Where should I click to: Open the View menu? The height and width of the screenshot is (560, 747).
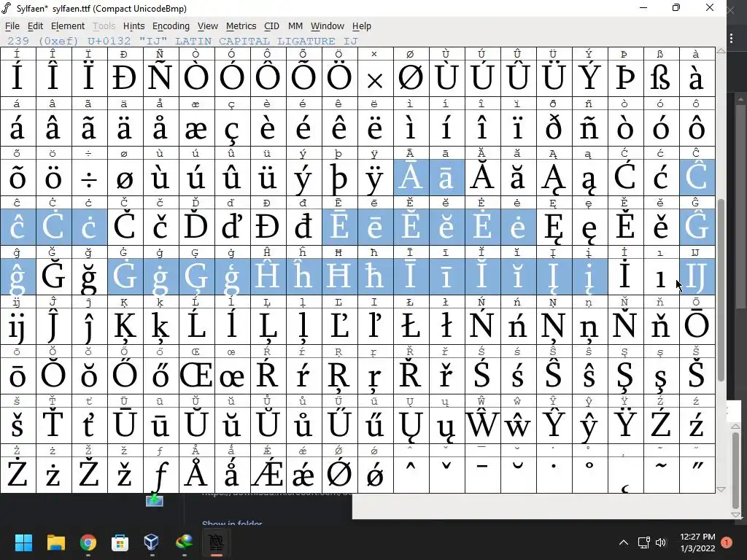point(208,26)
